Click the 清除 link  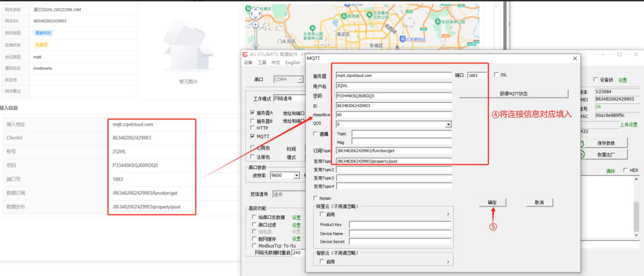click(x=611, y=171)
